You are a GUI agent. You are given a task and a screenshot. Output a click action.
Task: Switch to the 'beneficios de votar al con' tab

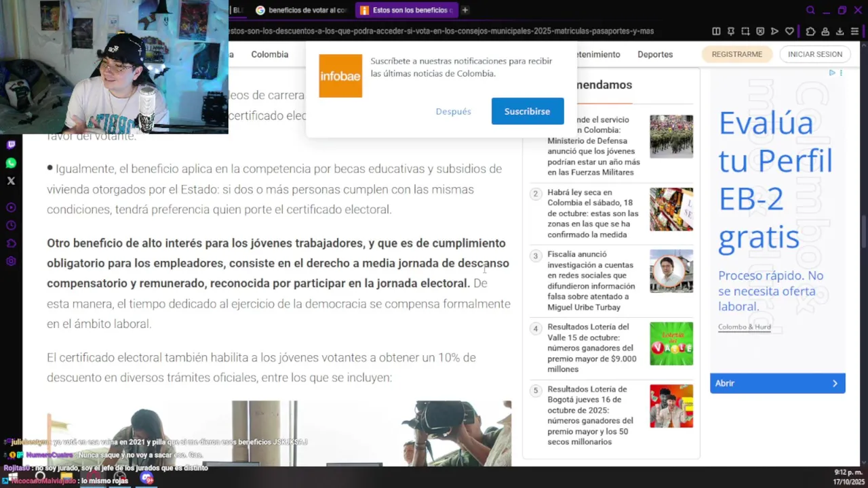click(300, 10)
